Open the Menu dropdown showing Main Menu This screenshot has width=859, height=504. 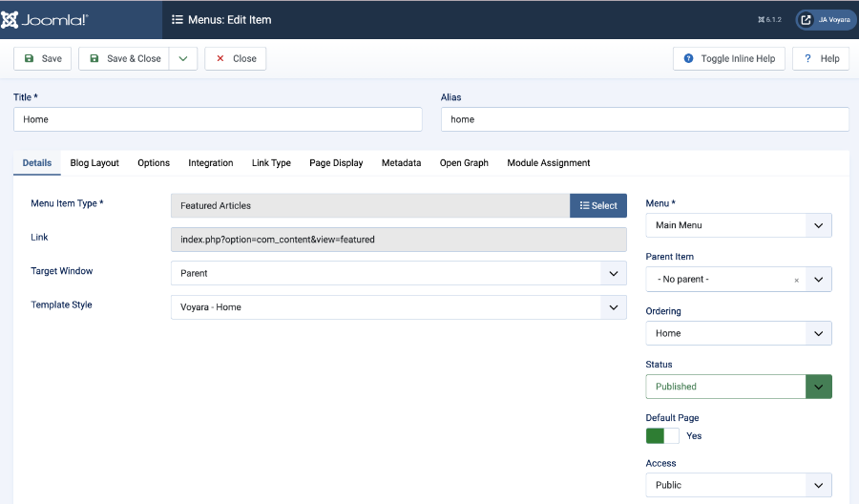(739, 225)
